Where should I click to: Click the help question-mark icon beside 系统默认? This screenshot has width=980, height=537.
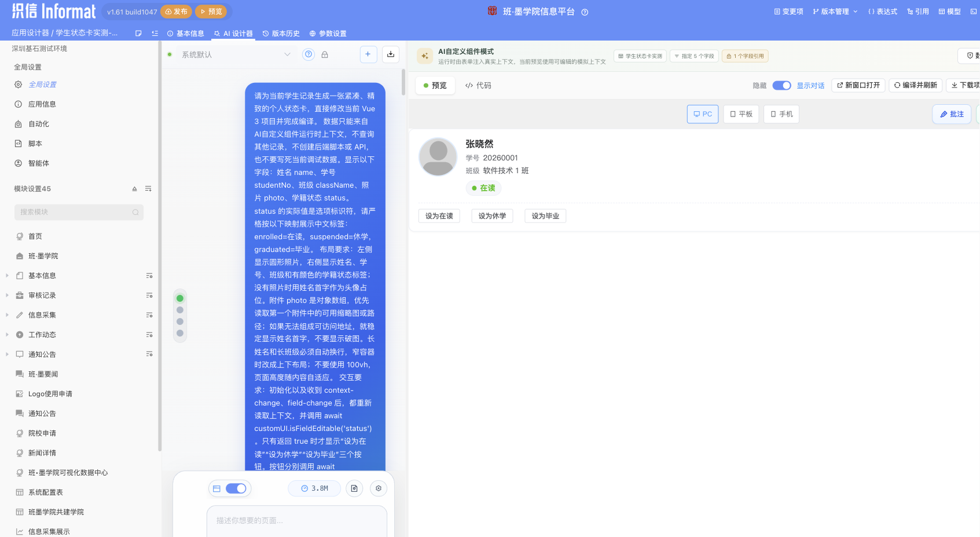pos(309,54)
